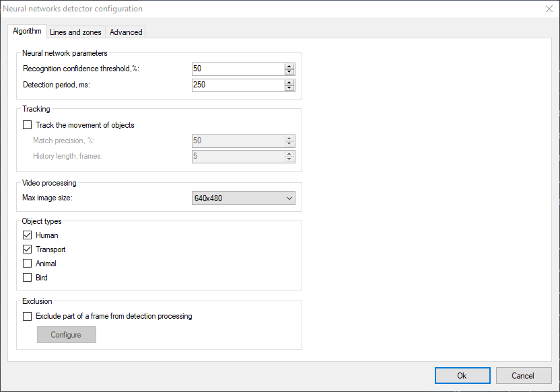
Task: Click up arrow of Detection period spinner
Action: pyautogui.click(x=289, y=82)
